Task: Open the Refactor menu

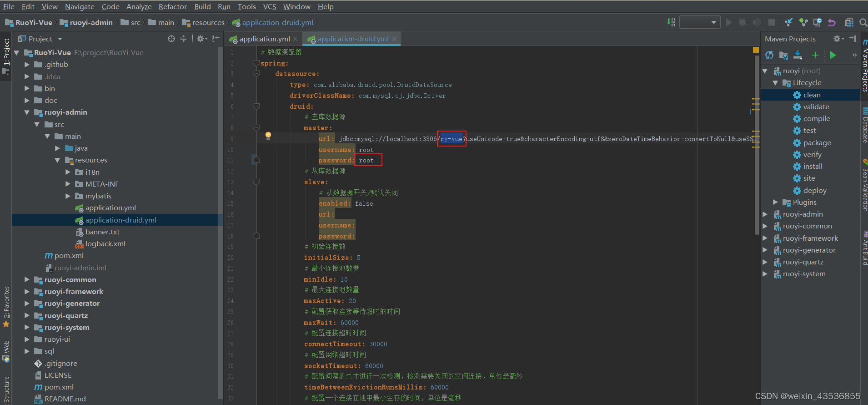Action: pyautogui.click(x=172, y=6)
